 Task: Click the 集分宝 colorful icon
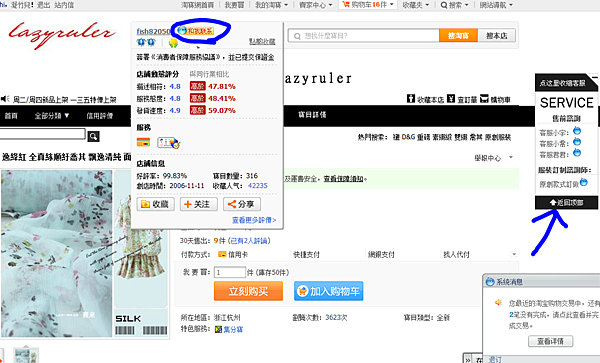218,329
